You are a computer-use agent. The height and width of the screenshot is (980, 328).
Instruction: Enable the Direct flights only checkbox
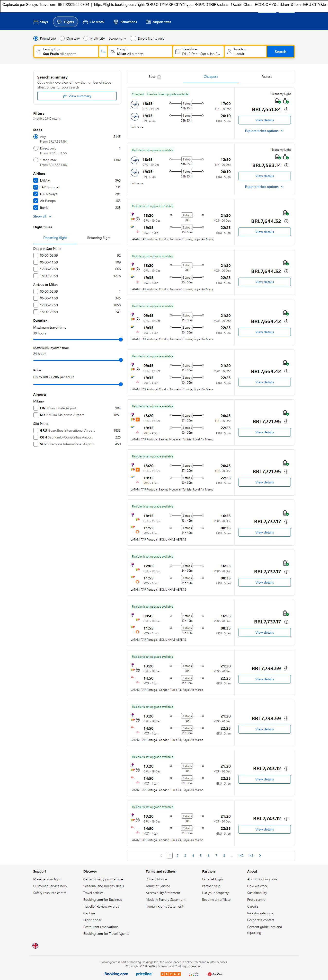[x=133, y=38]
